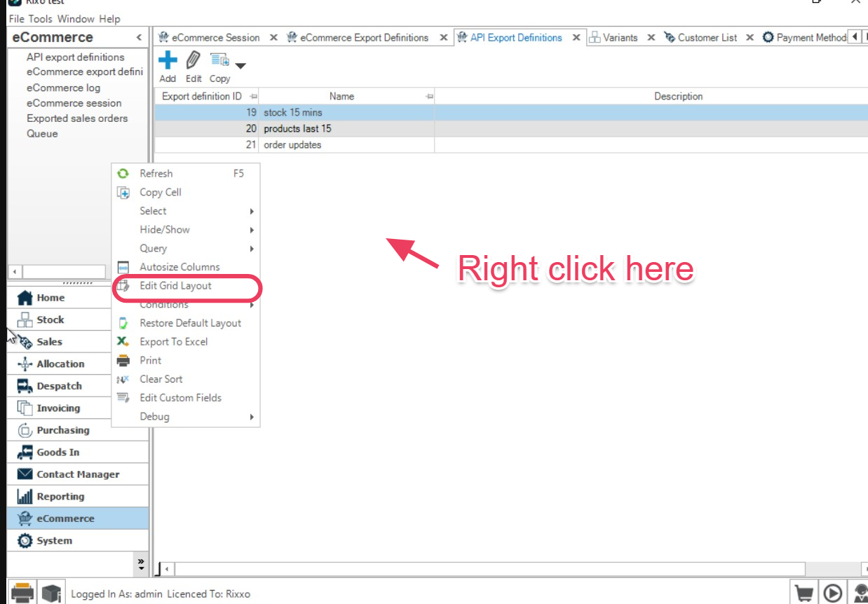This screenshot has height=604, width=868.
Task: Open API export definitions in sidebar
Action: (x=76, y=57)
